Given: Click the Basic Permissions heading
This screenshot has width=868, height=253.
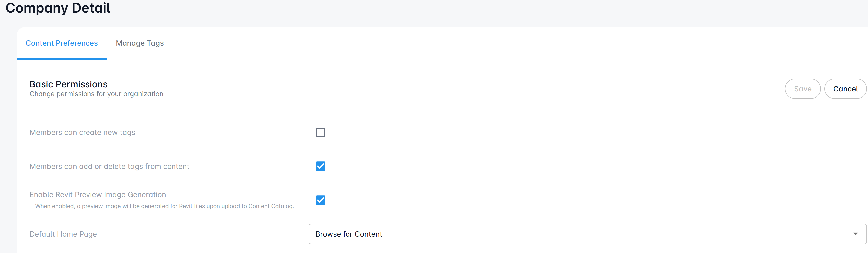Looking at the screenshot, I should (x=68, y=84).
